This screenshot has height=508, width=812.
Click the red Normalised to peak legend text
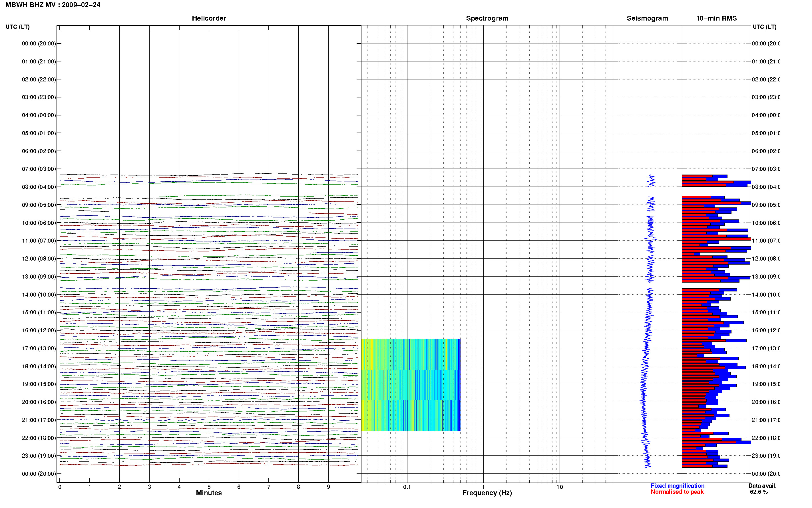click(677, 492)
